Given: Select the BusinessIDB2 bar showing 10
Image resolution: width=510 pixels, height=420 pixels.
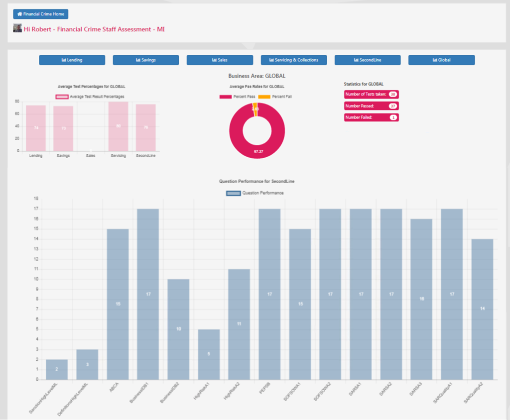Looking at the screenshot, I should (178, 329).
